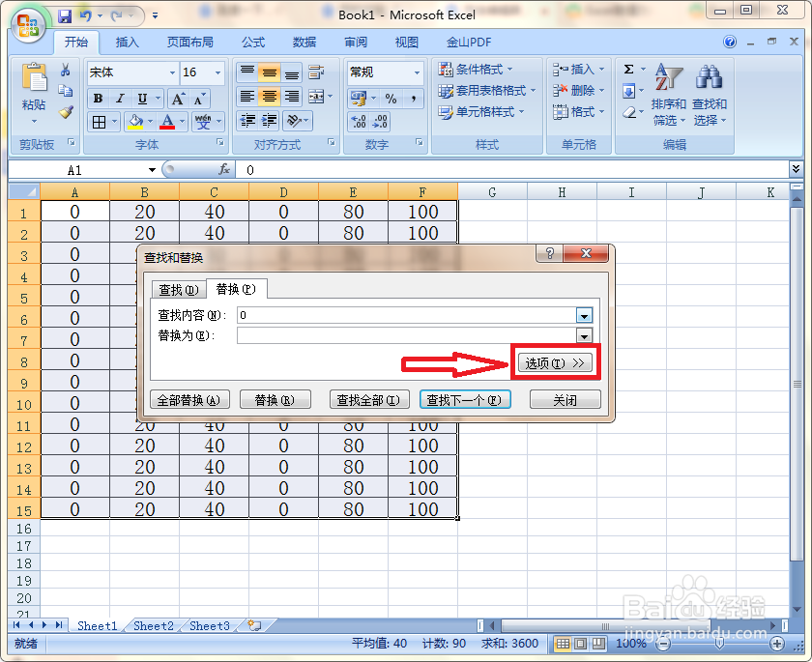Apply underline with the U icon

pyautogui.click(x=140, y=98)
